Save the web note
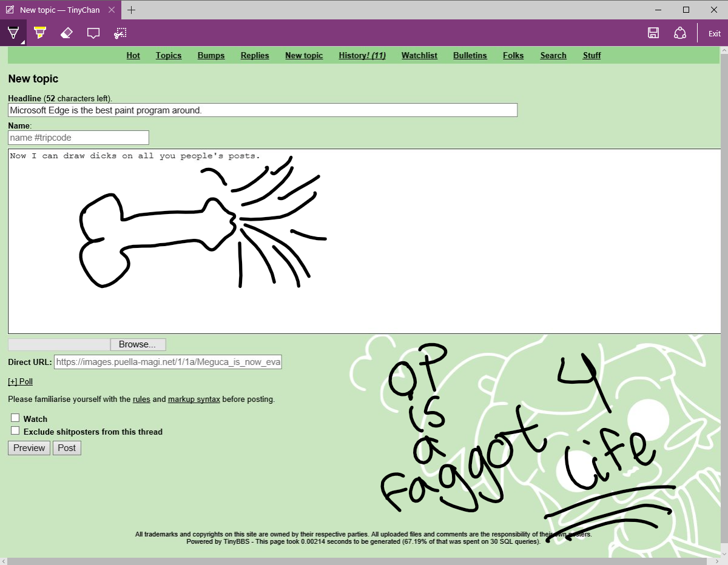 coord(653,33)
